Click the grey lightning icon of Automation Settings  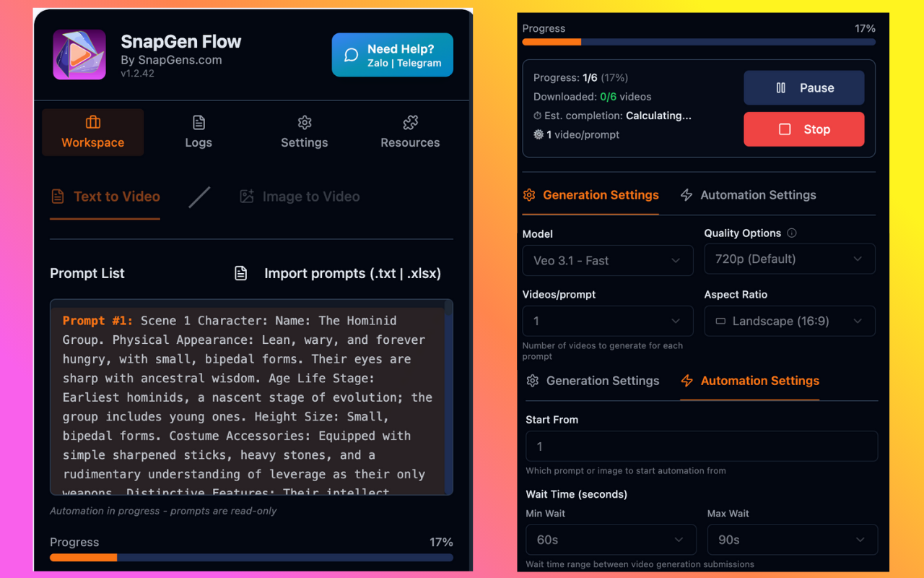pos(687,195)
